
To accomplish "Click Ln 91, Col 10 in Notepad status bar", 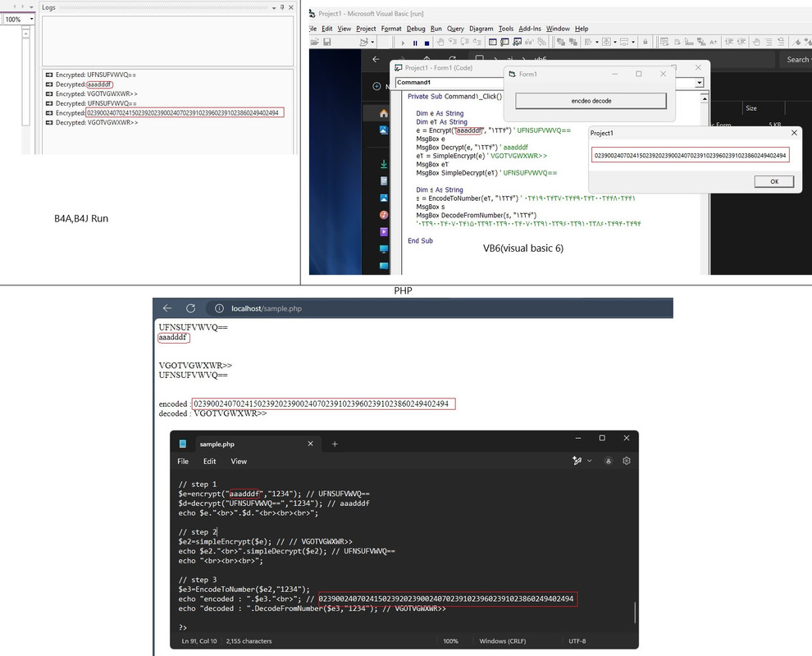I will pyautogui.click(x=199, y=641).
